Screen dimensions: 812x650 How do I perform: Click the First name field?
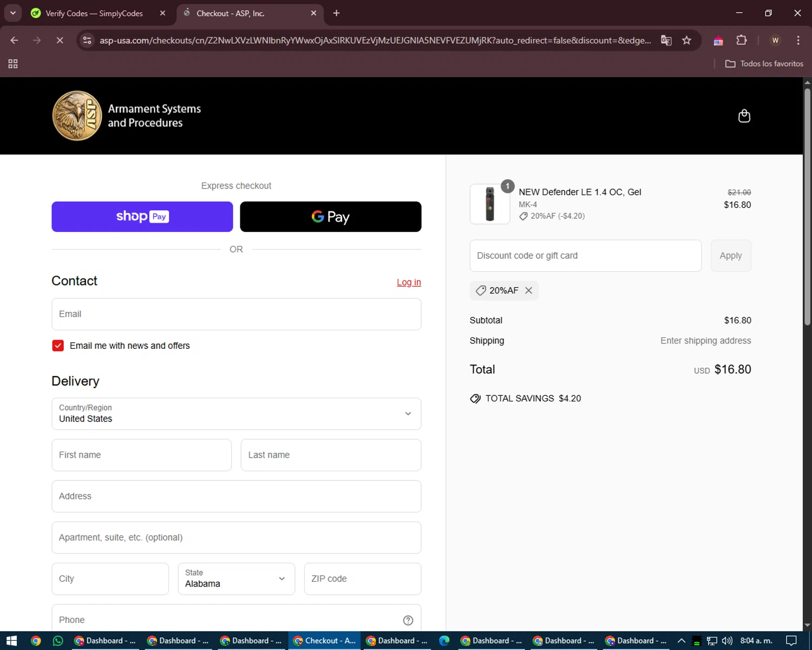[x=142, y=455]
